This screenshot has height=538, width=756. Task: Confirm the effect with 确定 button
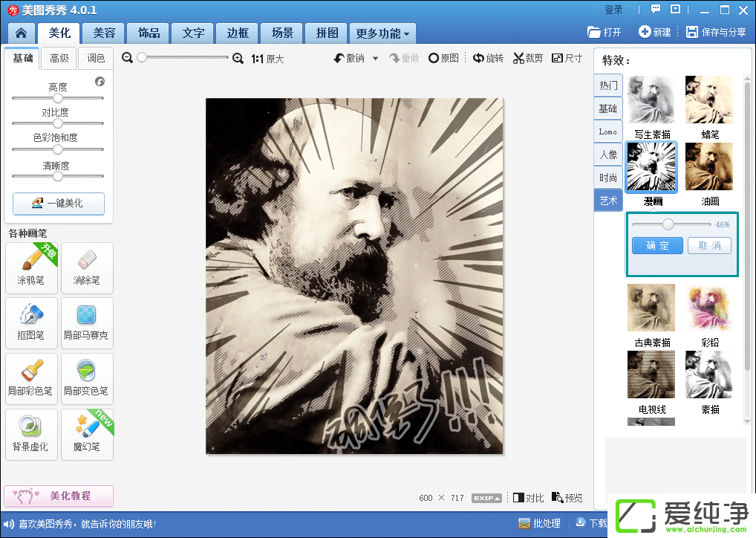657,246
